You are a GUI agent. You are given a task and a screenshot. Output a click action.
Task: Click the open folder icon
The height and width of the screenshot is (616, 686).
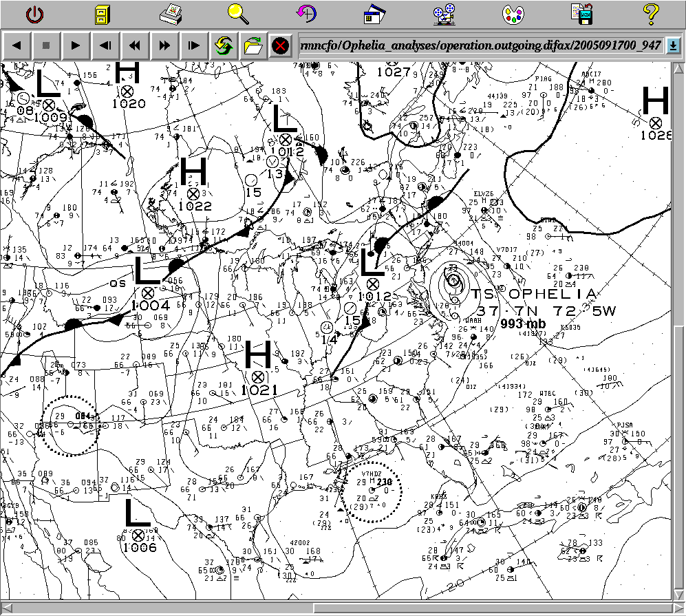(253, 46)
